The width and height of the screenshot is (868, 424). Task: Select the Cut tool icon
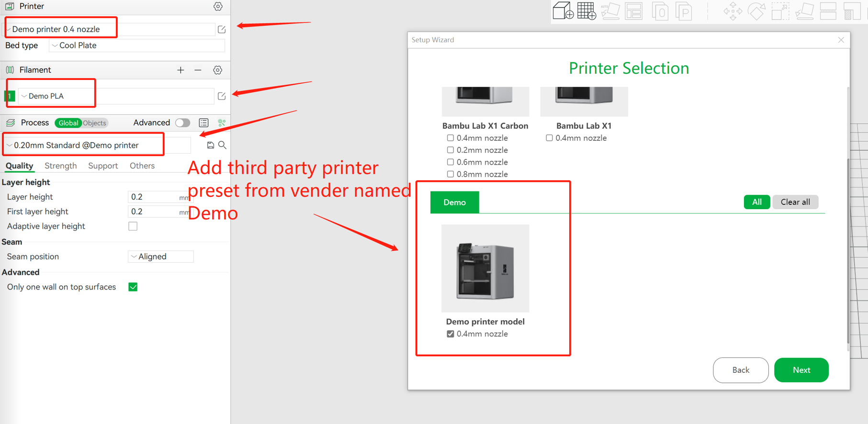click(x=828, y=11)
